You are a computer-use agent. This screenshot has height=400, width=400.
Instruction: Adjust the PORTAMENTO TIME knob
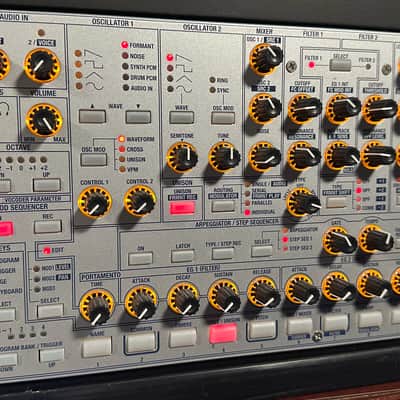tap(97, 307)
